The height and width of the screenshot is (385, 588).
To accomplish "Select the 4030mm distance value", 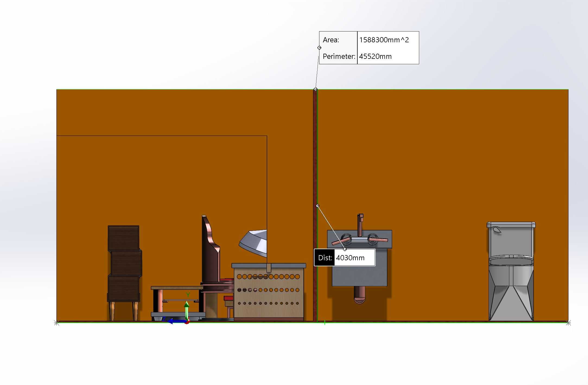I will pyautogui.click(x=350, y=258).
